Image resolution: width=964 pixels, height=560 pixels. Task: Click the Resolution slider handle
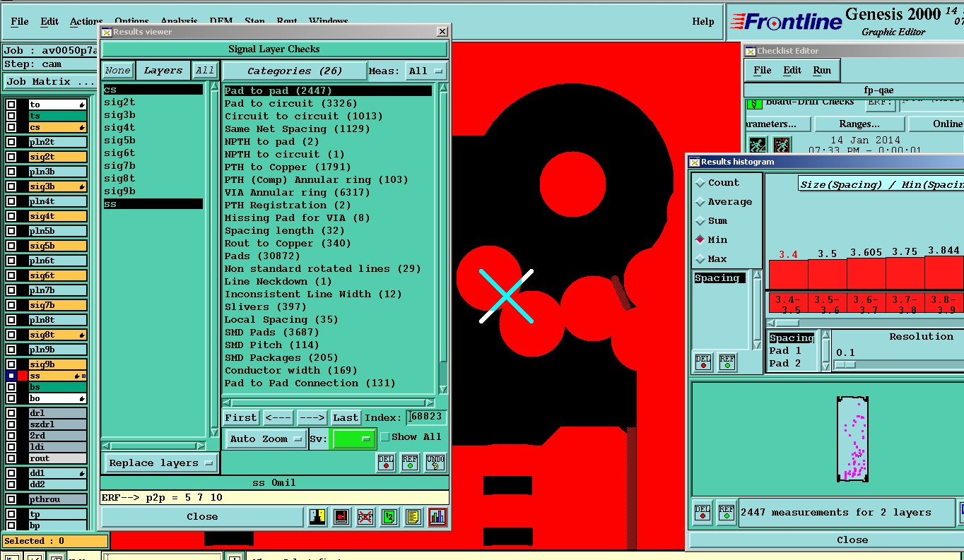[845, 364]
